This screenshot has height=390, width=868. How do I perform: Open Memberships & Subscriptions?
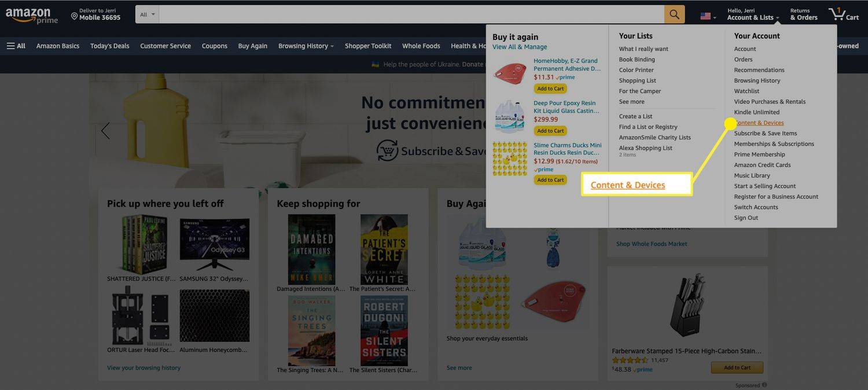[774, 144]
